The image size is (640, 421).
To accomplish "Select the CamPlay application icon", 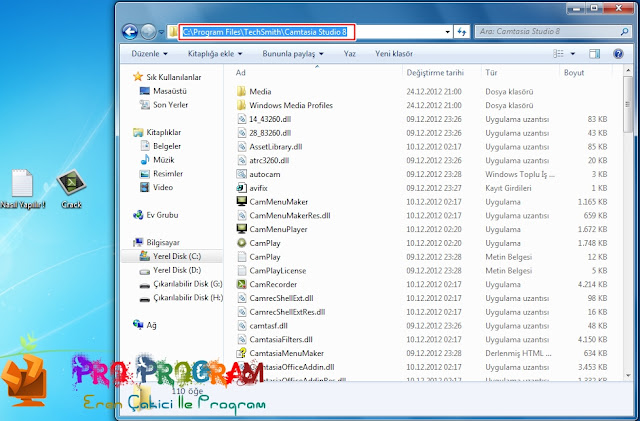I will [x=242, y=243].
